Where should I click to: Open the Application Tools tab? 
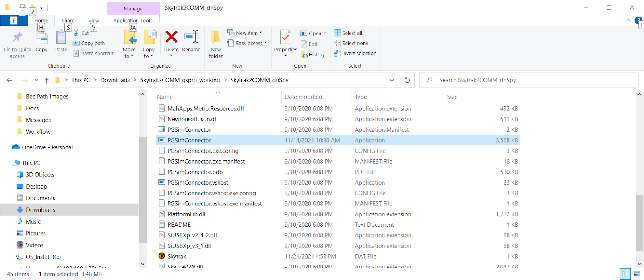[133, 21]
